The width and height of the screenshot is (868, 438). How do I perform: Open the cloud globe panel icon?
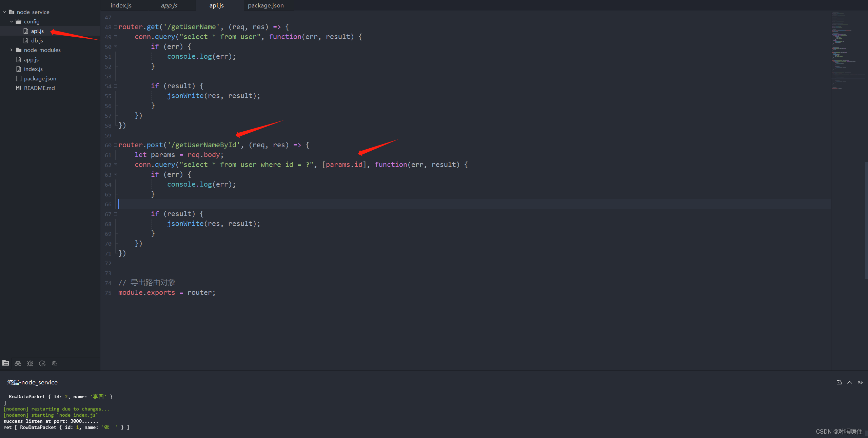click(x=55, y=363)
